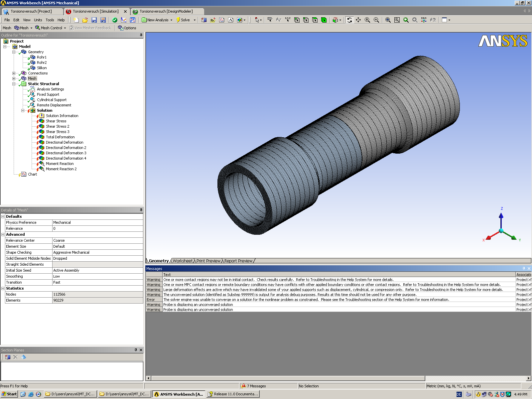
Task: Collapse the Solution tree node
Action: click(23, 110)
